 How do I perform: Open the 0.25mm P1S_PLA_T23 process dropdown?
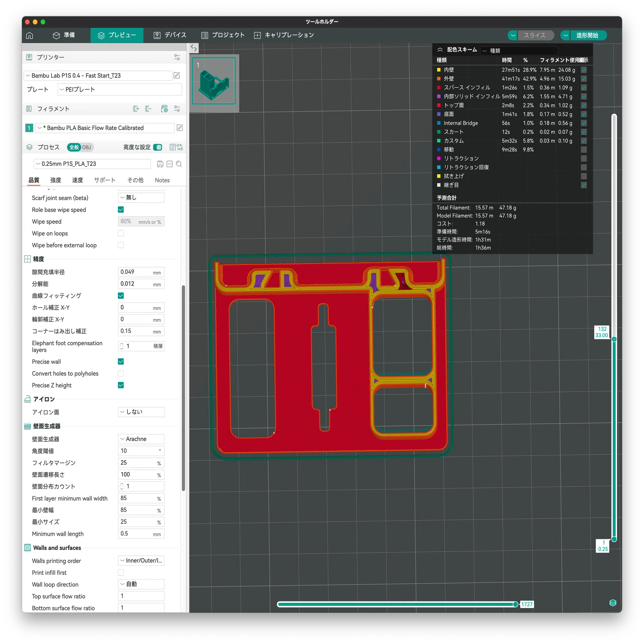pos(92,164)
